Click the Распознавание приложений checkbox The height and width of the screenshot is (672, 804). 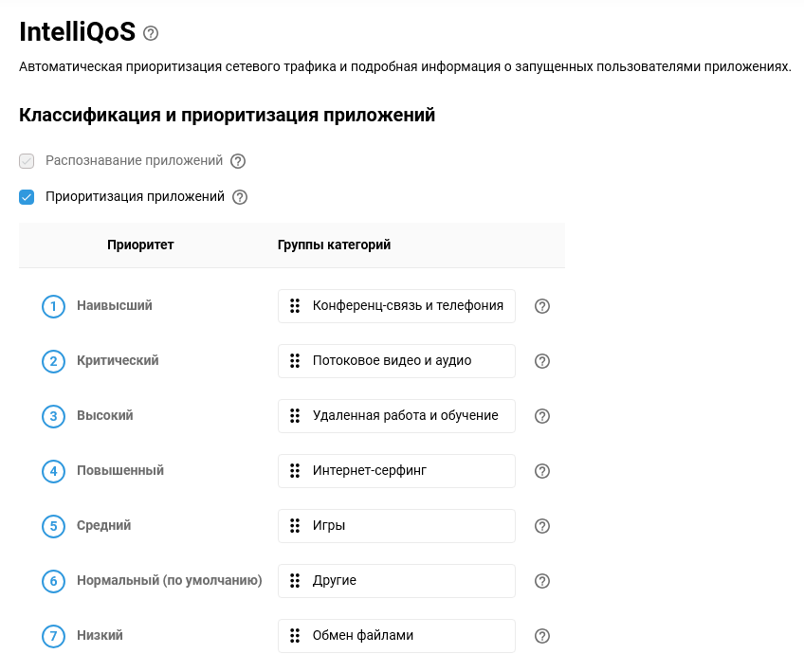(x=27, y=161)
